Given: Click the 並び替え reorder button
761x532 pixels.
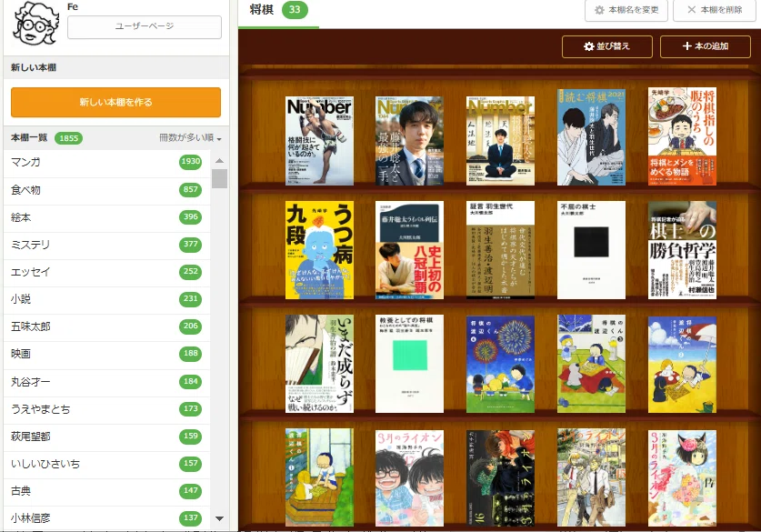Looking at the screenshot, I should (606, 46).
